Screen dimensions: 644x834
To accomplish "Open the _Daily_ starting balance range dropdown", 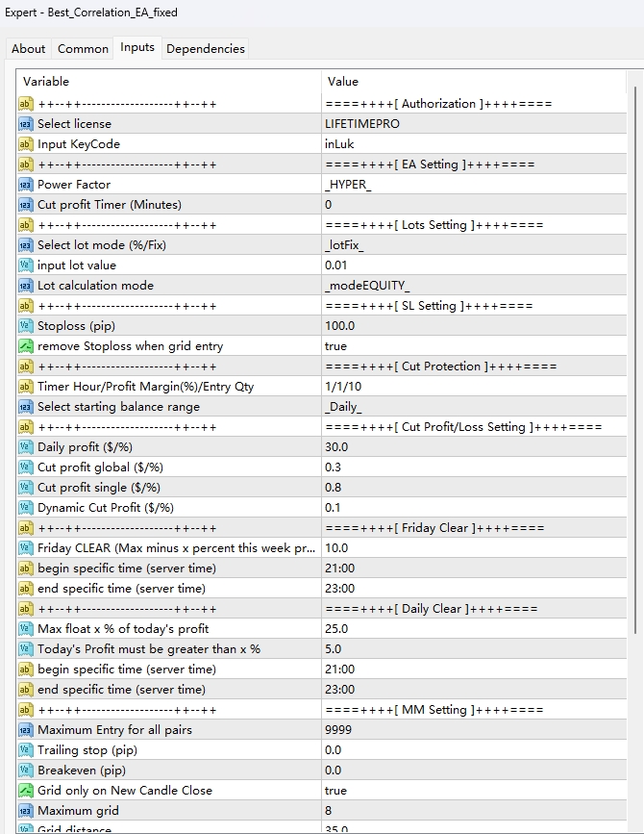I will tap(474, 407).
